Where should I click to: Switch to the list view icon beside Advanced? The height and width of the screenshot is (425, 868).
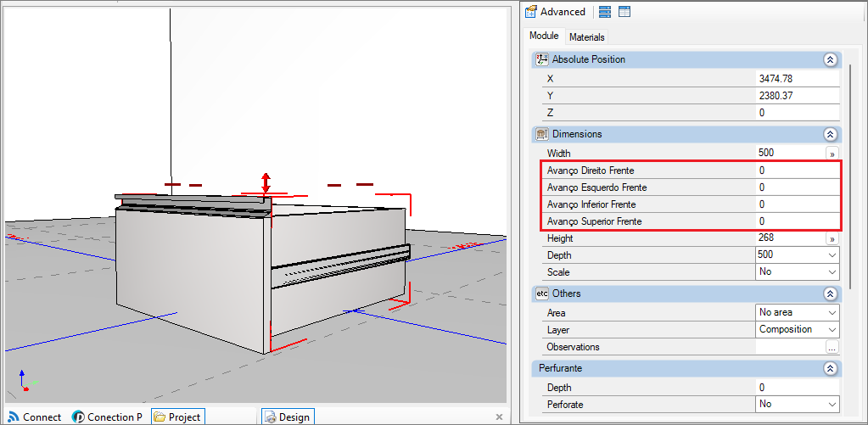tap(605, 12)
